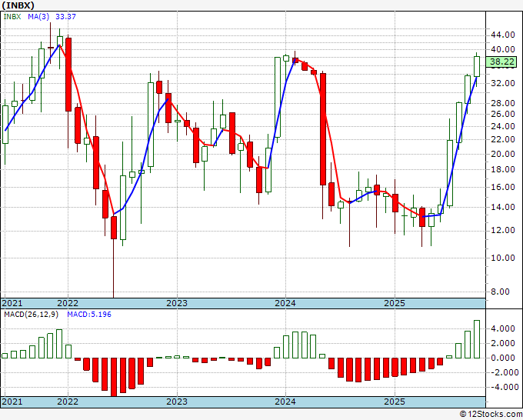Click the MACD:5.196 value label
The image size is (523, 420).
pos(89,315)
